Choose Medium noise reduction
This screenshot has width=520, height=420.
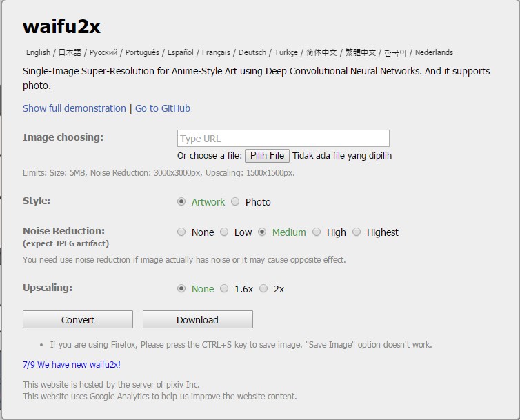pos(262,232)
